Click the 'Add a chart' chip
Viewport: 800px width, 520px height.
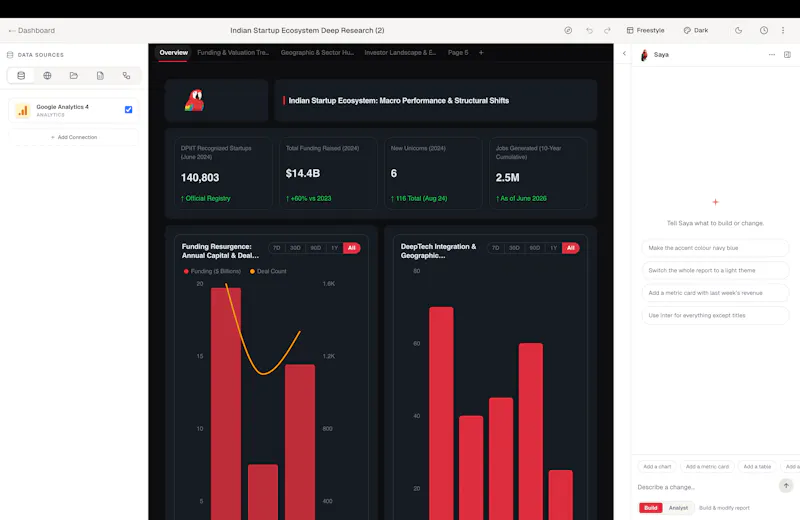[x=657, y=466]
